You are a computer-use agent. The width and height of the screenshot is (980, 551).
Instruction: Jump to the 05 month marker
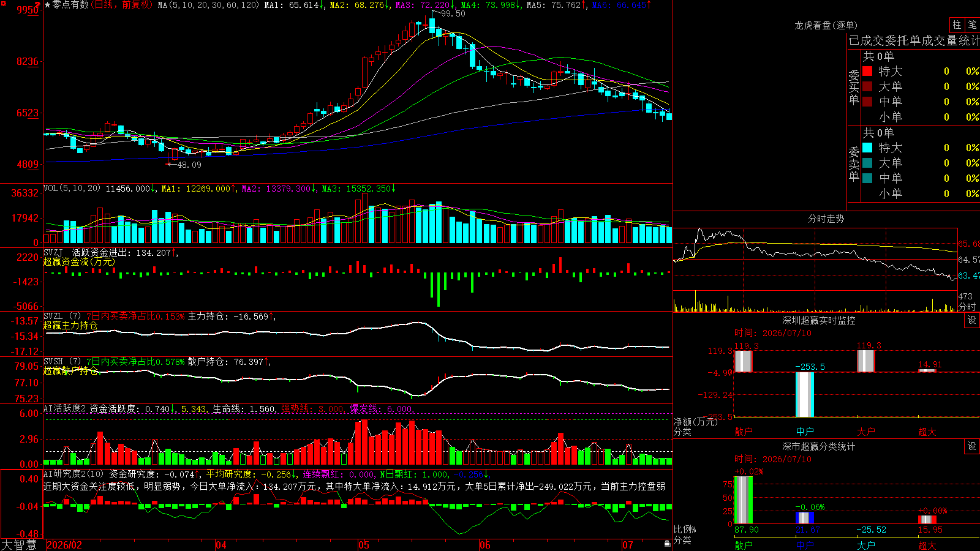coord(364,545)
